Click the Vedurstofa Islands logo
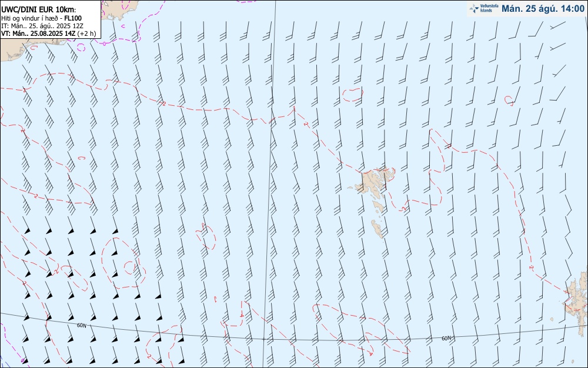 click(483, 8)
